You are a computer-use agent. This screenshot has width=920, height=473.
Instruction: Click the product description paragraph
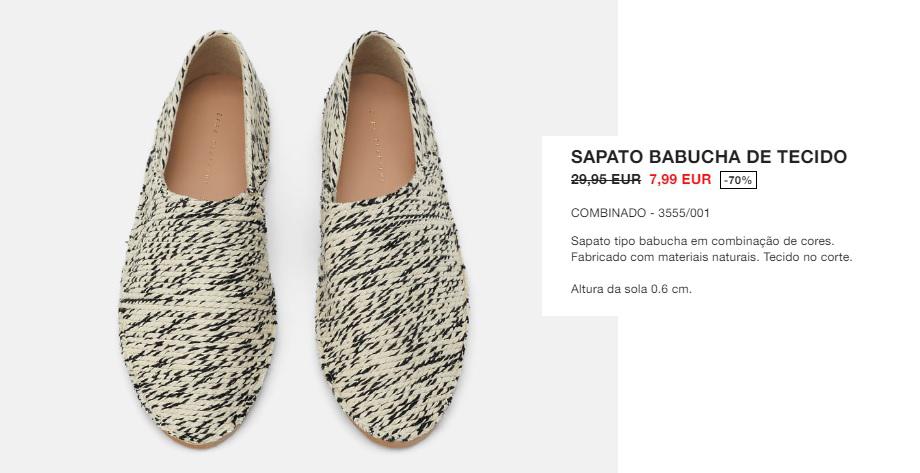coord(711,249)
